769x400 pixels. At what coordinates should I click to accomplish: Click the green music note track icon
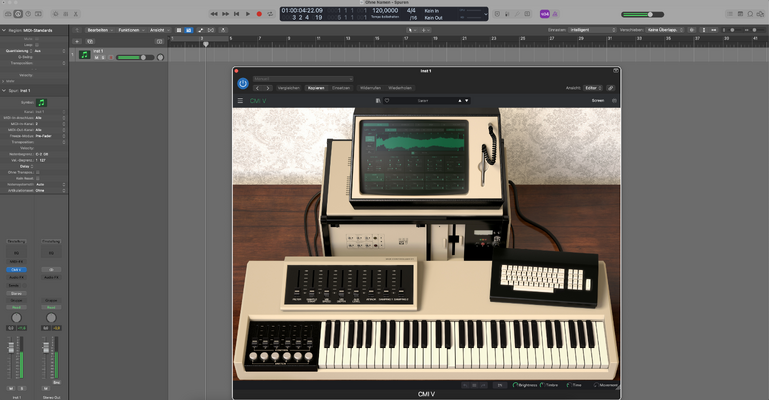click(x=84, y=55)
